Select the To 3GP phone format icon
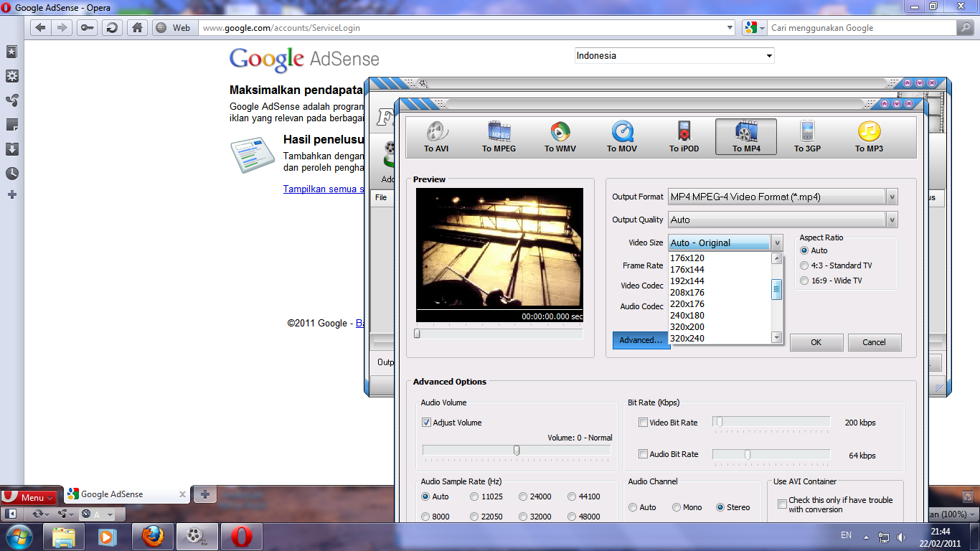This screenshot has width=980, height=551. (808, 137)
